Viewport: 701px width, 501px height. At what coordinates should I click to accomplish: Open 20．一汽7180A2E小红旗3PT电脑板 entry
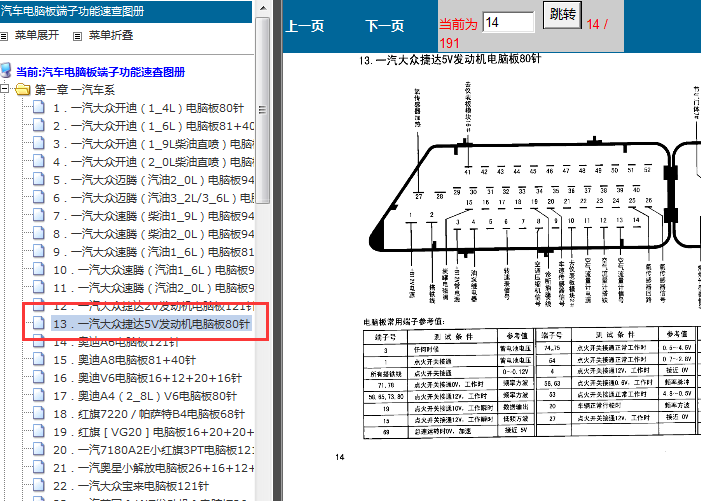pyautogui.click(x=153, y=450)
